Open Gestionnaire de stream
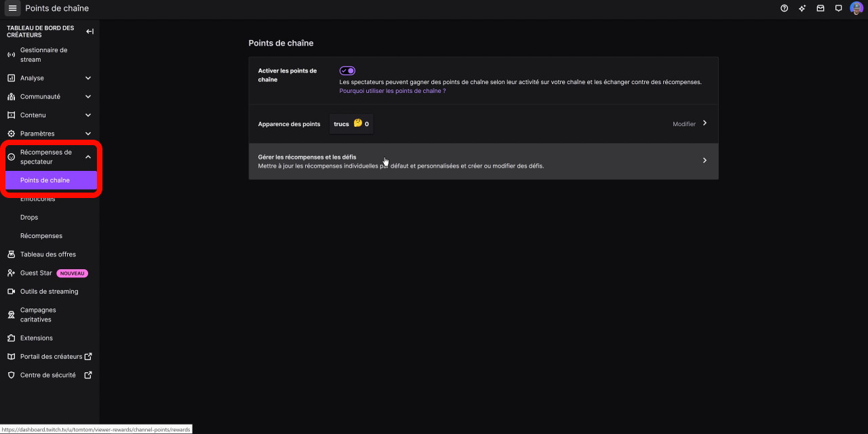Image resolution: width=868 pixels, height=434 pixels. (43, 54)
